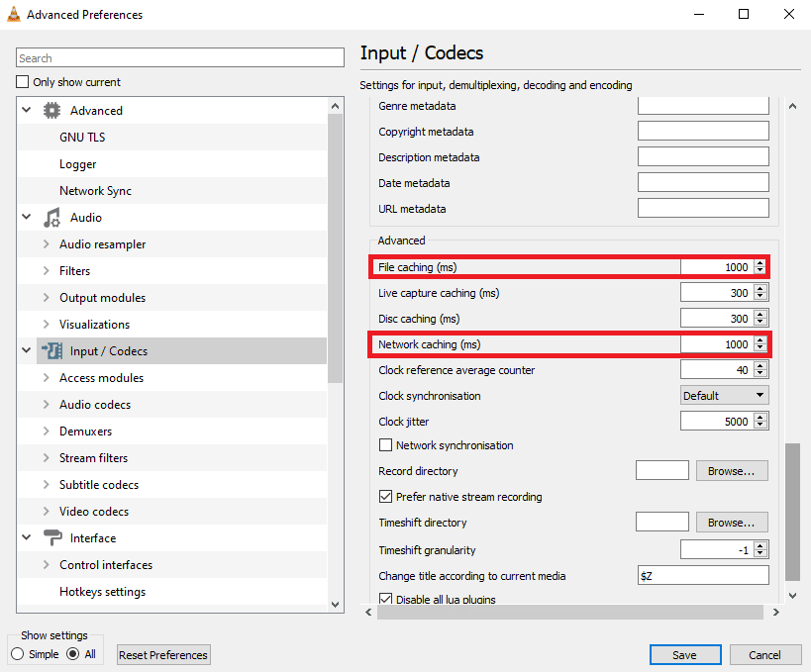The height and width of the screenshot is (672, 811).
Task: Expand the Filters node under Audio
Action: [x=46, y=271]
